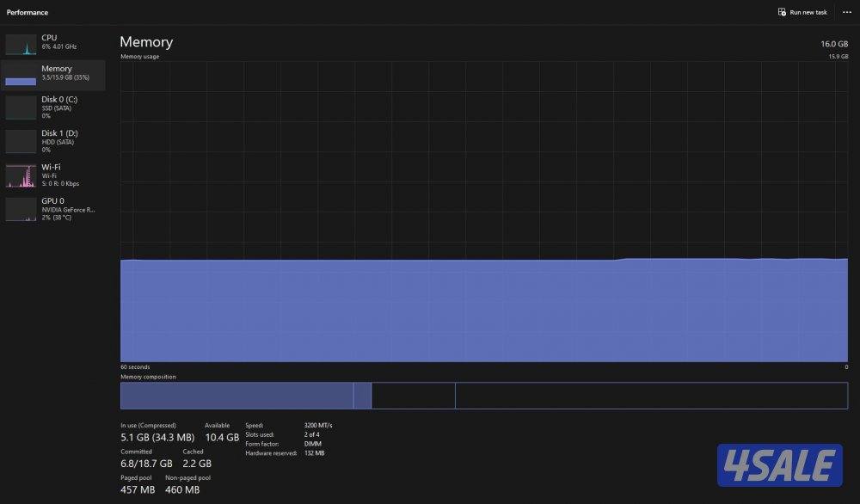860x504 pixels.
Task: Click the Committed 6.8/18.7 GB value
Action: coord(146,464)
